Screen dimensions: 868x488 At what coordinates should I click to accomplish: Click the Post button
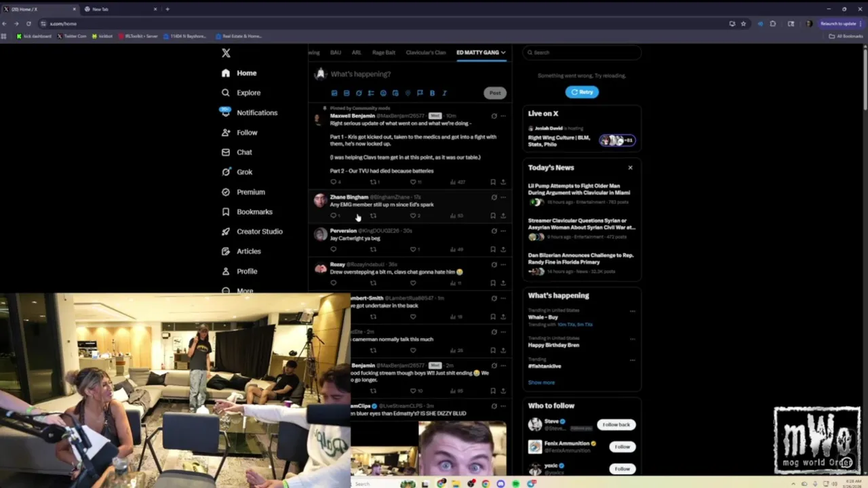495,93
